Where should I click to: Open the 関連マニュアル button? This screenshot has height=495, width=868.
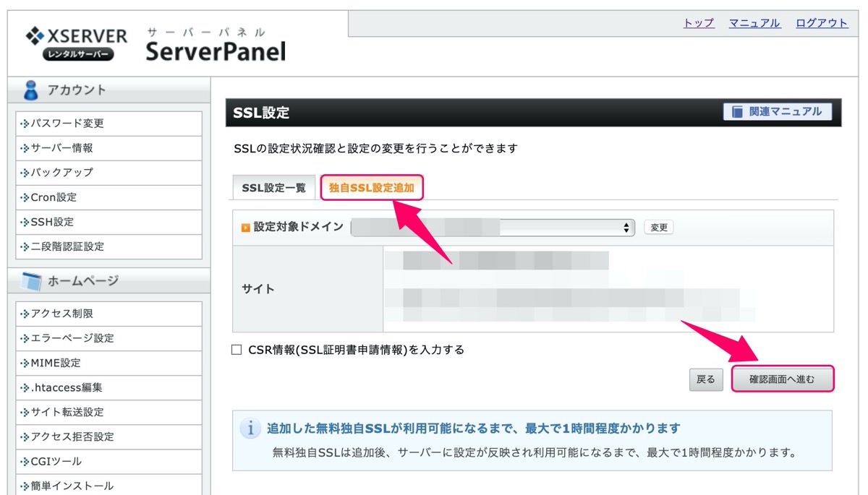click(x=778, y=112)
